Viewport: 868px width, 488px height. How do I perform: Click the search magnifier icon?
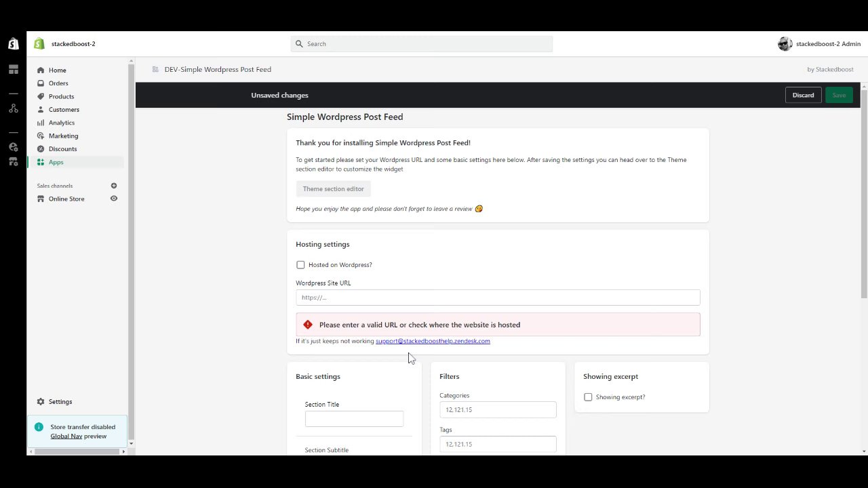click(299, 44)
